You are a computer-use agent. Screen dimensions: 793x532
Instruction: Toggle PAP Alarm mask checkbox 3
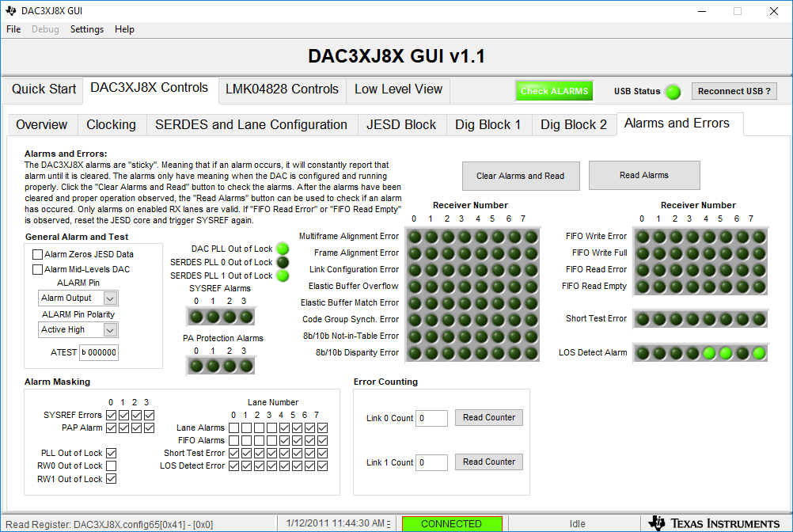pyautogui.click(x=150, y=427)
